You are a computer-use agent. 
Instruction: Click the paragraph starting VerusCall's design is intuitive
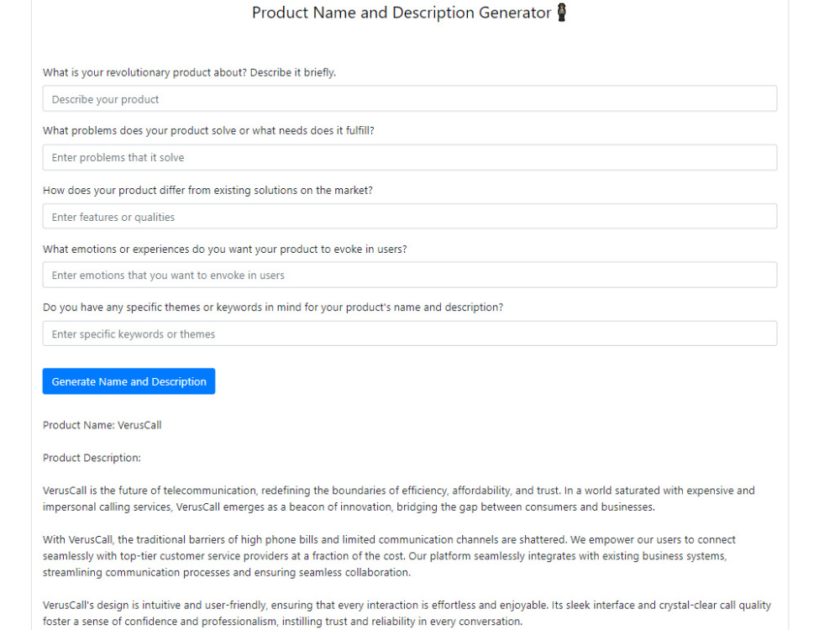(x=407, y=613)
